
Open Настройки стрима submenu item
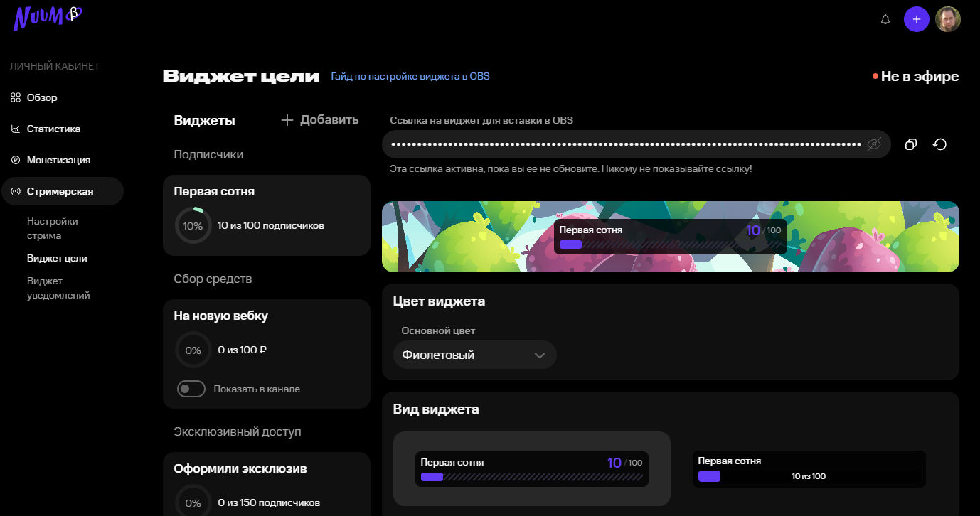click(53, 228)
